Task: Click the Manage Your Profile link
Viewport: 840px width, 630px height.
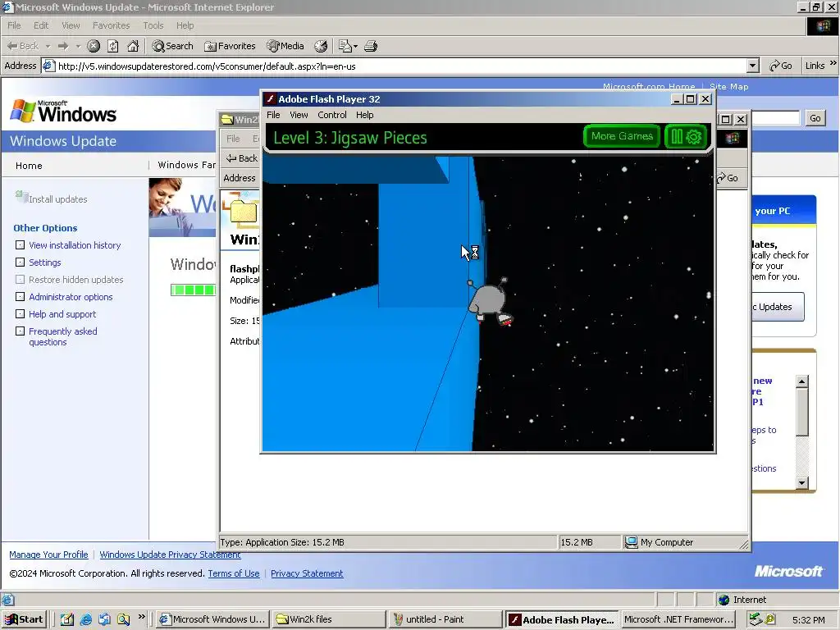Action: 48,555
